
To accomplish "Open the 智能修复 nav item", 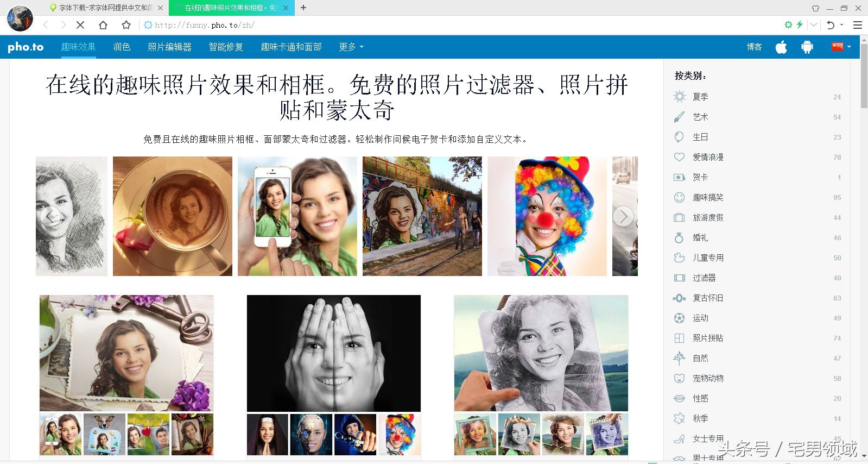I will click(x=226, y=47).
